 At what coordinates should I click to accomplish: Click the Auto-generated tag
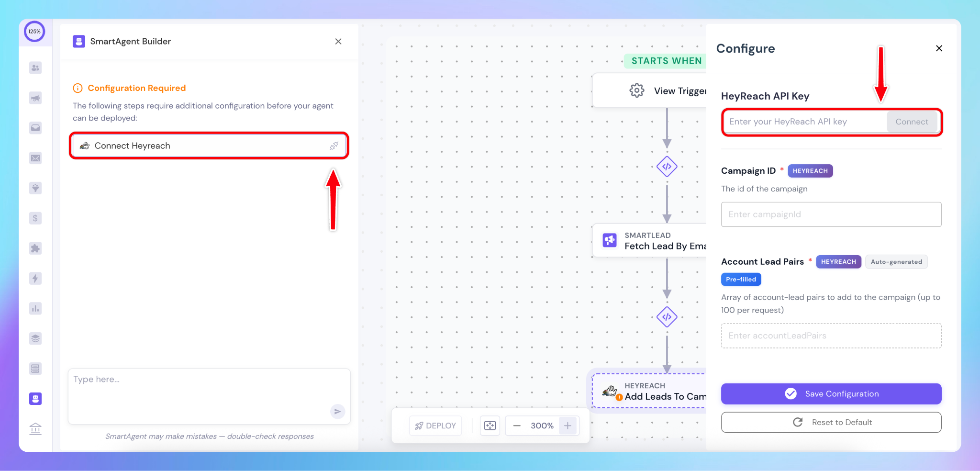896,262
